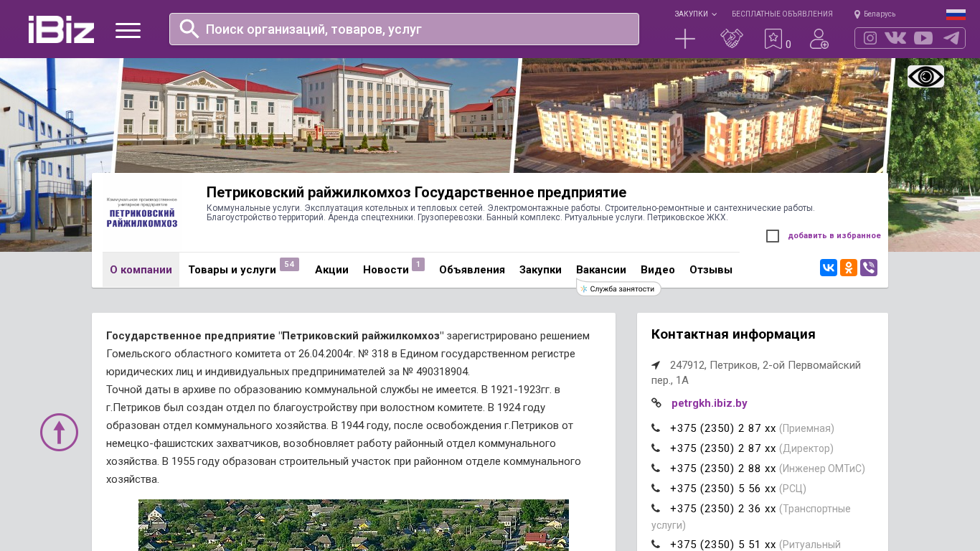Click the Контактная информация heading
Viewport: 980px width, 551px height.
[x=733, y=334]
